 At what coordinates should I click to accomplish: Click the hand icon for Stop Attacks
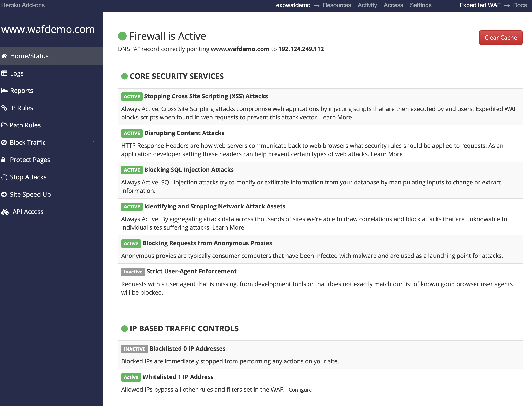(4, 177)
